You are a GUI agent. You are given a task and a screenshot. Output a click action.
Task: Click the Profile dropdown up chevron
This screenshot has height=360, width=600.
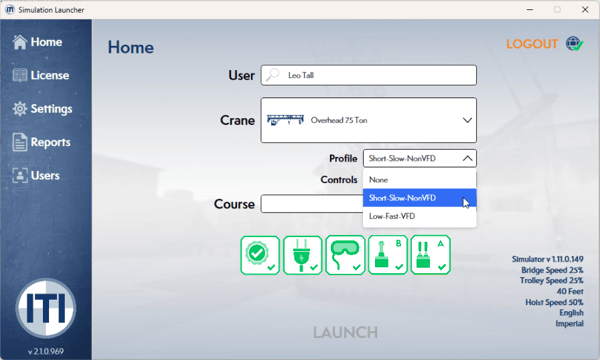(x=467, y=158)
